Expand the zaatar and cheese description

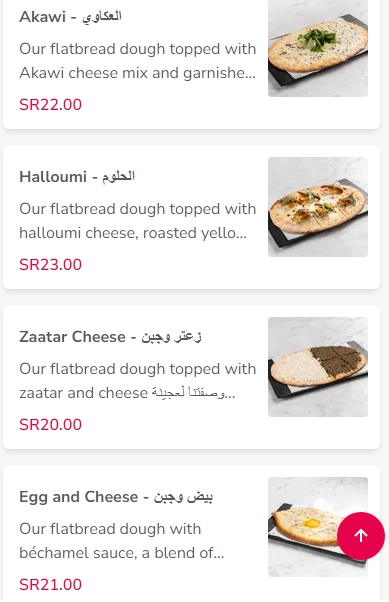(x=137, y=381)
